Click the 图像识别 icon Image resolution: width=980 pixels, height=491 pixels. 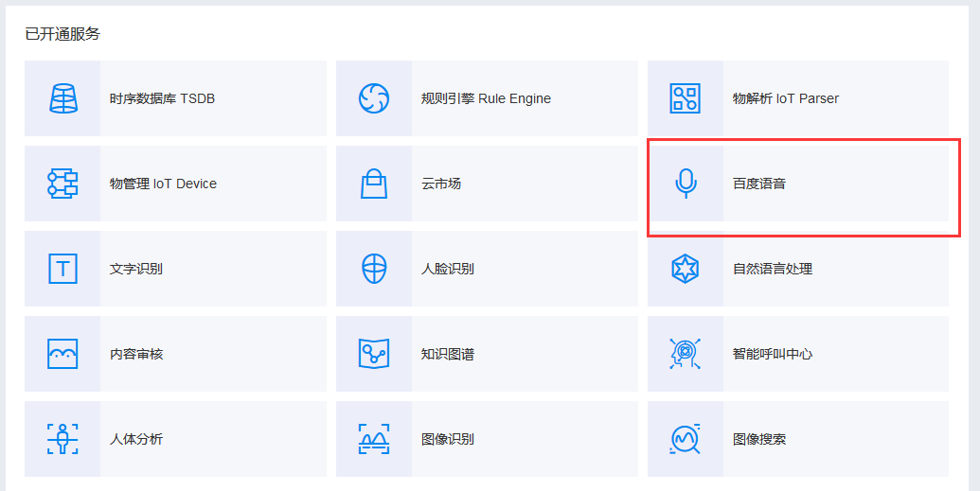click(x=374, y=439)
